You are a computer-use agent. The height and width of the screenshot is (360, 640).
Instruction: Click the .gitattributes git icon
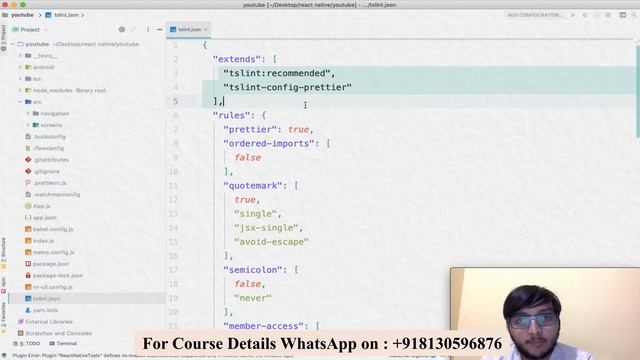pyautogui.click(x=28, y=160)
